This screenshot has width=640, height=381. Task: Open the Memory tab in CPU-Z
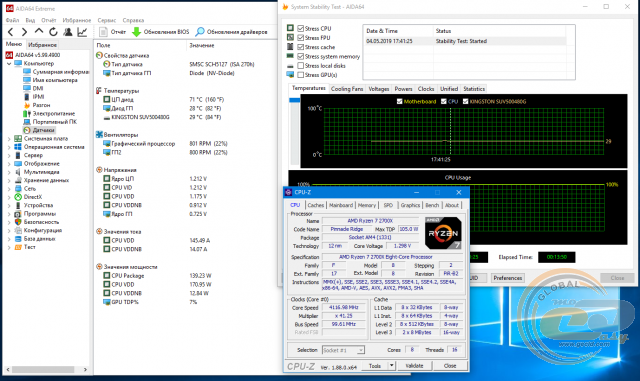[367, 205]
